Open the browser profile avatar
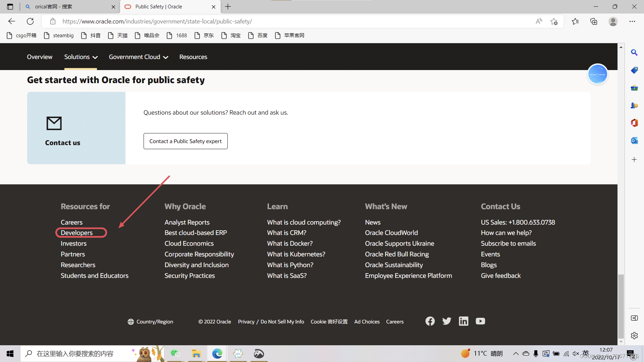Image resolution: width=644 pixels, height=362 pixels. click(x=613, y=21)
